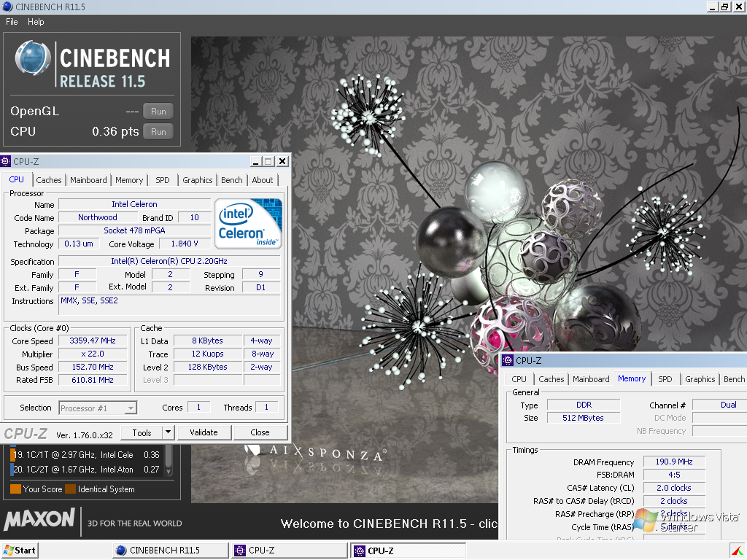Click the 512 MBytes memory size field

click(x=584, y=418)
